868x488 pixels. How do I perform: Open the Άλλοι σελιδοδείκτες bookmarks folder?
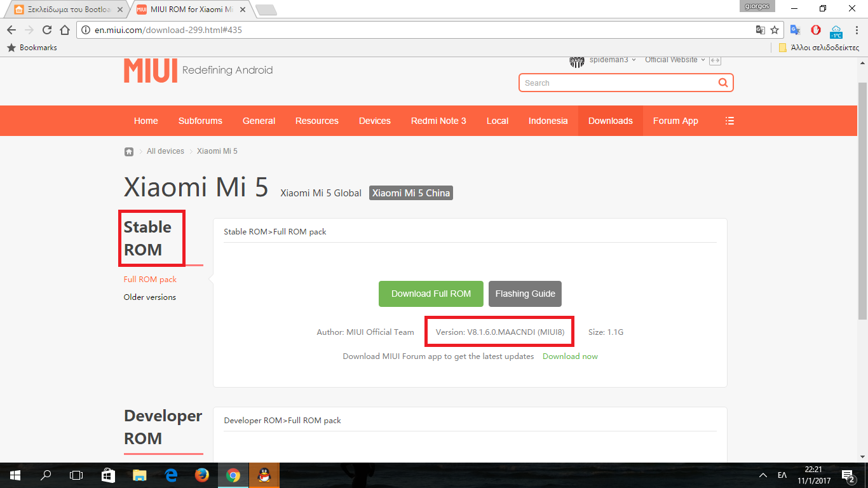point(818,48)
